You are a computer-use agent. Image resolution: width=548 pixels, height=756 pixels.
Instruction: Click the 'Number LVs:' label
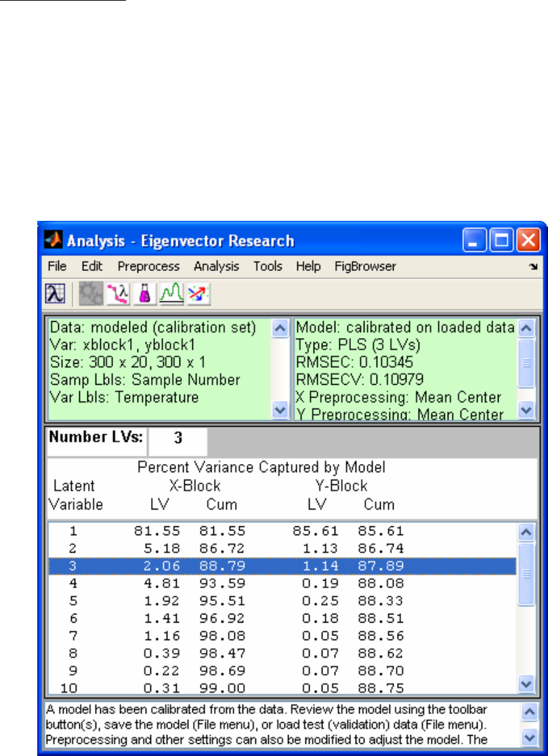96,438
